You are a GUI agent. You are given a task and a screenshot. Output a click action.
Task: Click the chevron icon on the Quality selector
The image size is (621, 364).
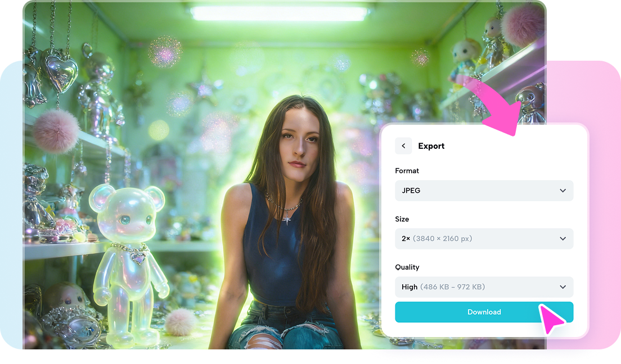(562, 287)
